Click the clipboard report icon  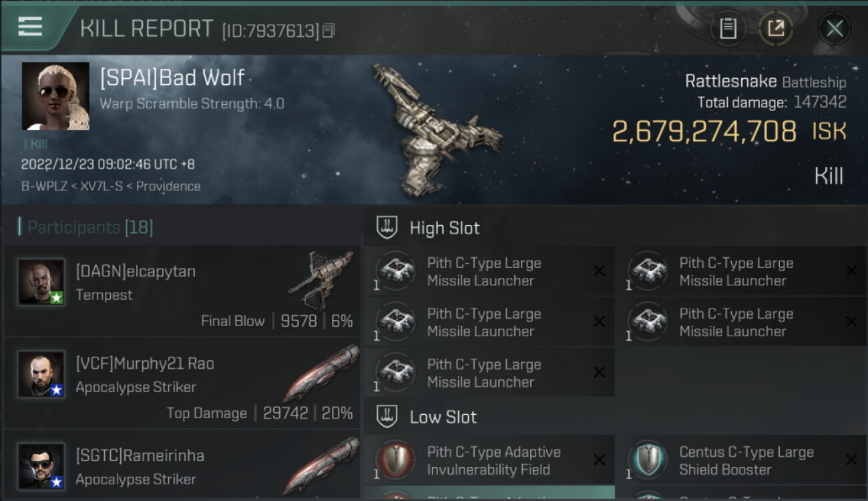click(x=728, y=28)
